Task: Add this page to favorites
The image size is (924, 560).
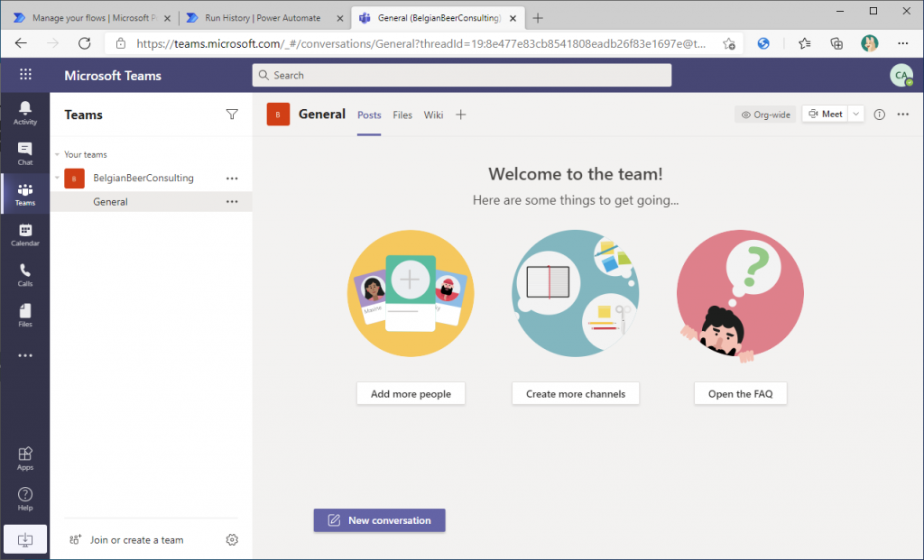Action: [x=729, y=43]
